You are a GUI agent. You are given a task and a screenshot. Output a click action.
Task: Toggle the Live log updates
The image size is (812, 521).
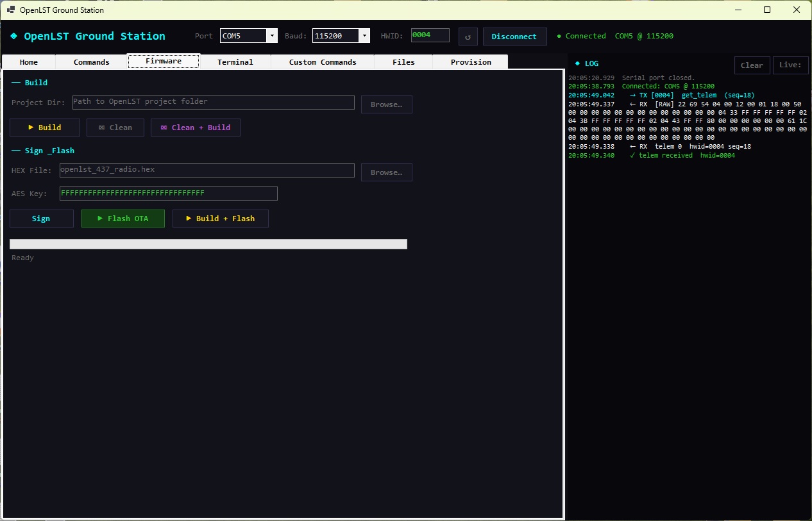[x=790, y=65]
